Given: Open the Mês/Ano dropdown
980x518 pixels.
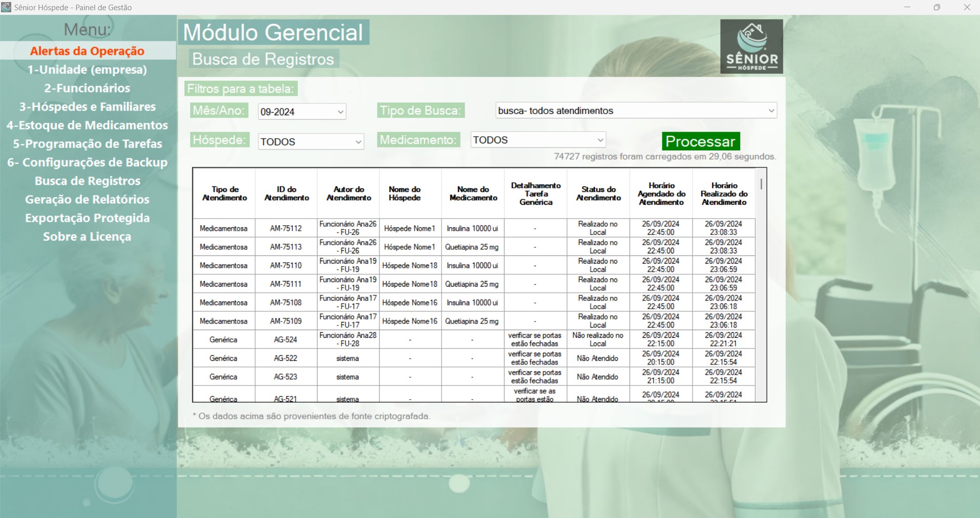Looking at the screenshot, I should (x=302, y=112).
